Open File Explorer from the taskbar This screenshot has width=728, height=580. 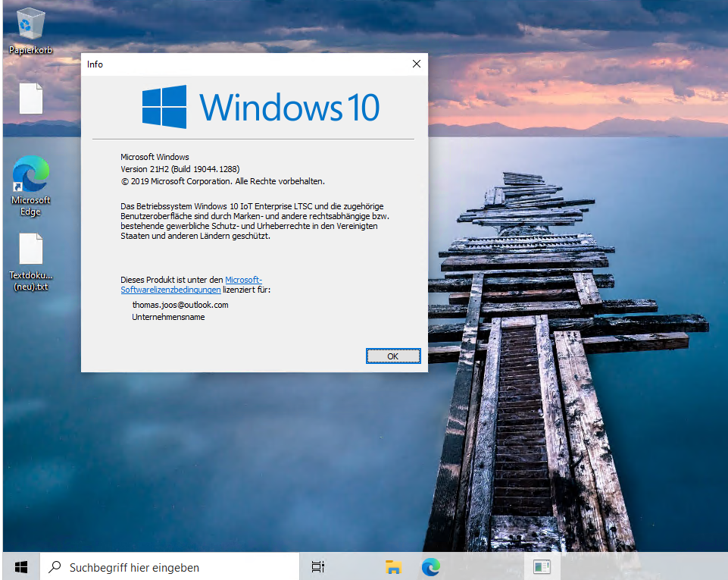(393, 567)
